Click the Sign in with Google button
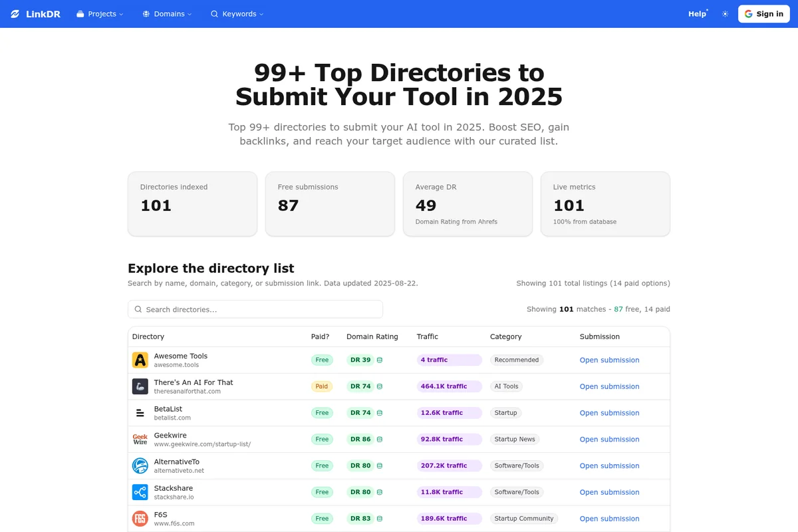This screenshot has width=798, height=532. 763,13
